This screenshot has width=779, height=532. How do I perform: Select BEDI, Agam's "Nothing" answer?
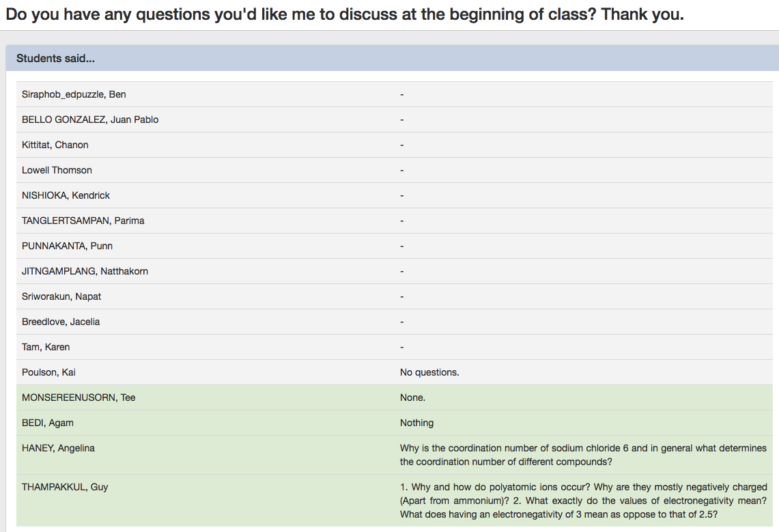pyautogui.click(x=416, y=423)
